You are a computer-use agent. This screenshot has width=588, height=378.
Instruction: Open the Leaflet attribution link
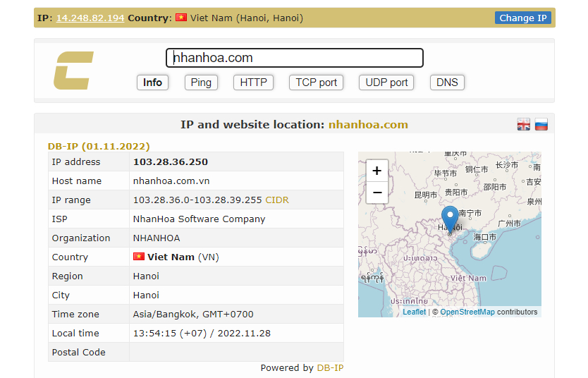415,312
